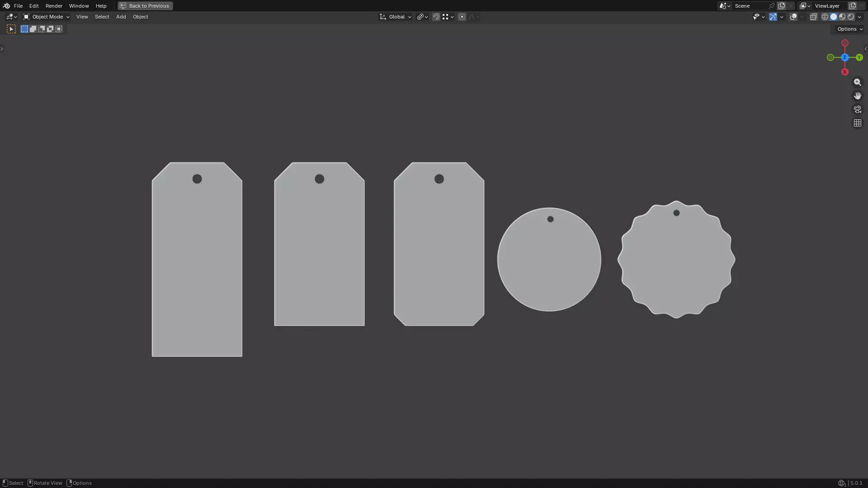Open the Window menu
The image size is (868, 488).
[x=79, y=6]
